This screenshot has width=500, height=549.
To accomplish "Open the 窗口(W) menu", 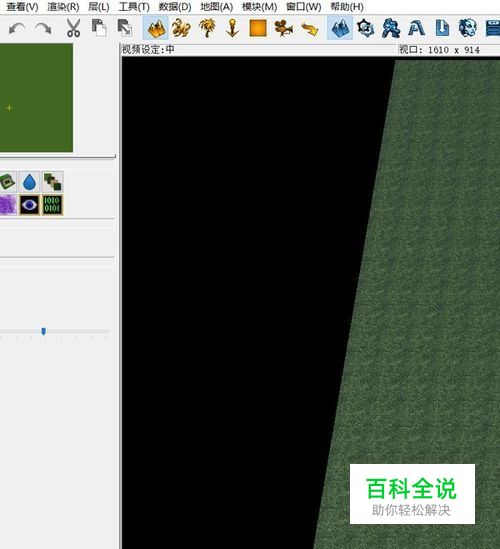I will pos(304,7).
